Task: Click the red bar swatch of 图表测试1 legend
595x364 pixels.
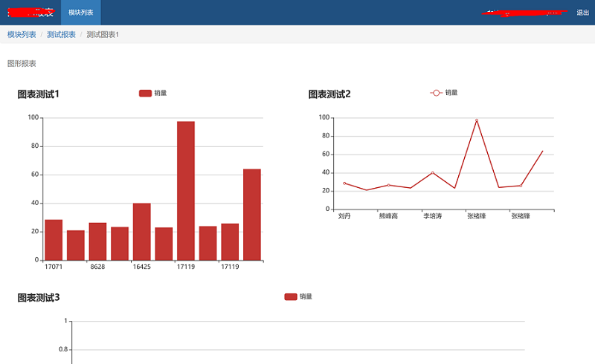Action: (x=145, y=94)
